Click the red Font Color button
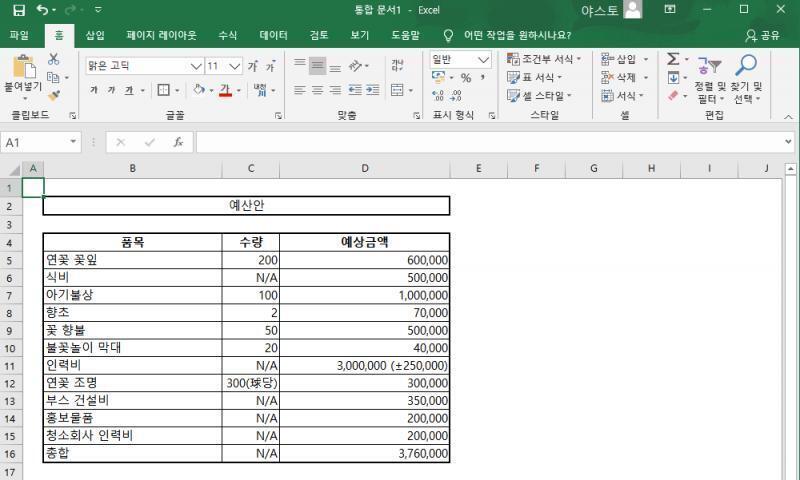800x480 pixels. point(226,90)
